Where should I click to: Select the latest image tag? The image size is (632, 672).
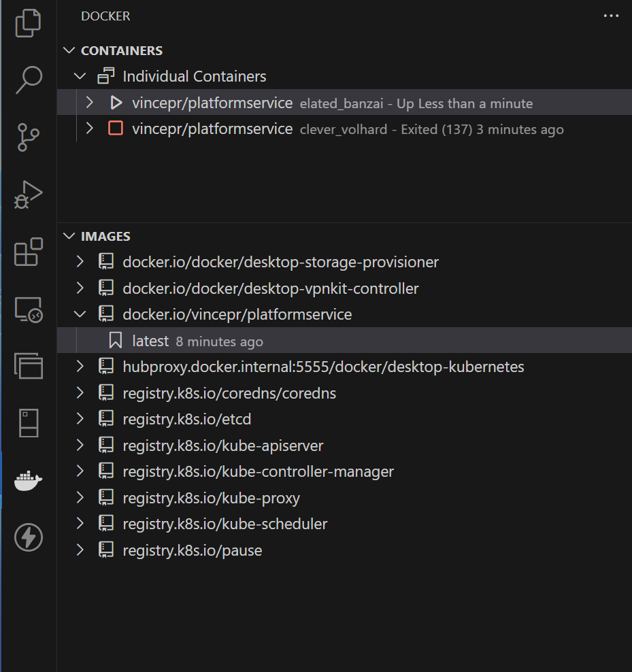click(x=150, y=341)
